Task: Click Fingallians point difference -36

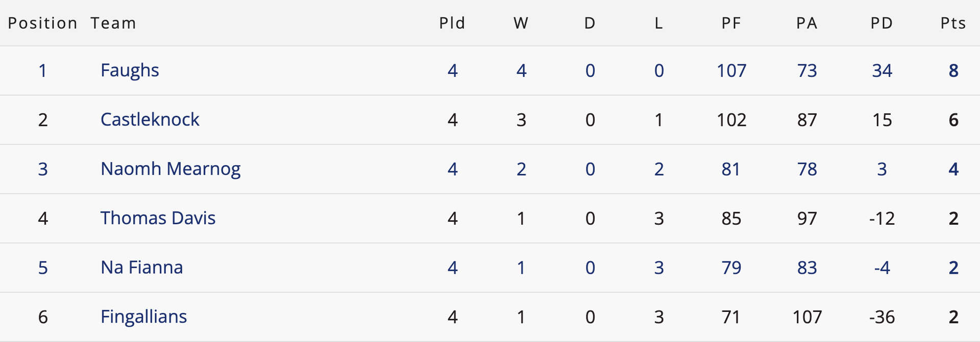Action: click(882, 317)
